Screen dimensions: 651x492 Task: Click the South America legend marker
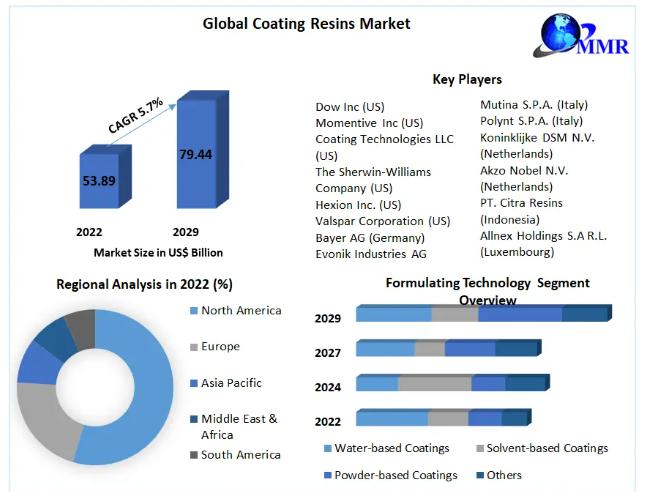click(193, 455)
